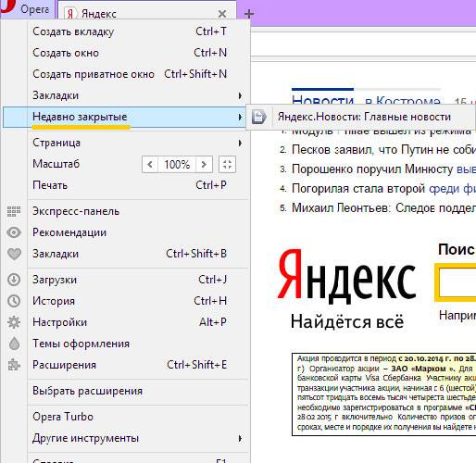Click the Opera menu button
This screenshot has width=476, height=463.
(x=27, y=8)
